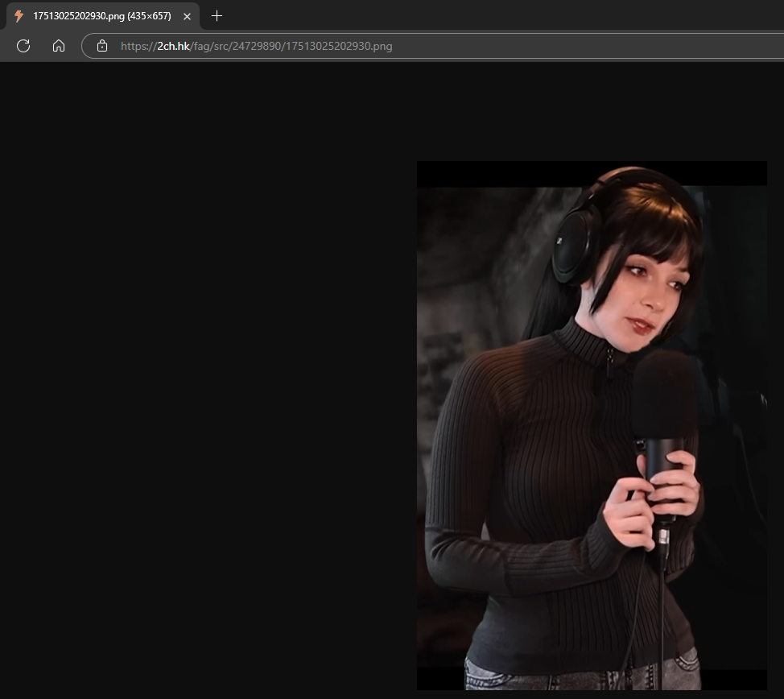
Task: Click the displayed PNG image to zoom
Action: [x=592, y=425]
